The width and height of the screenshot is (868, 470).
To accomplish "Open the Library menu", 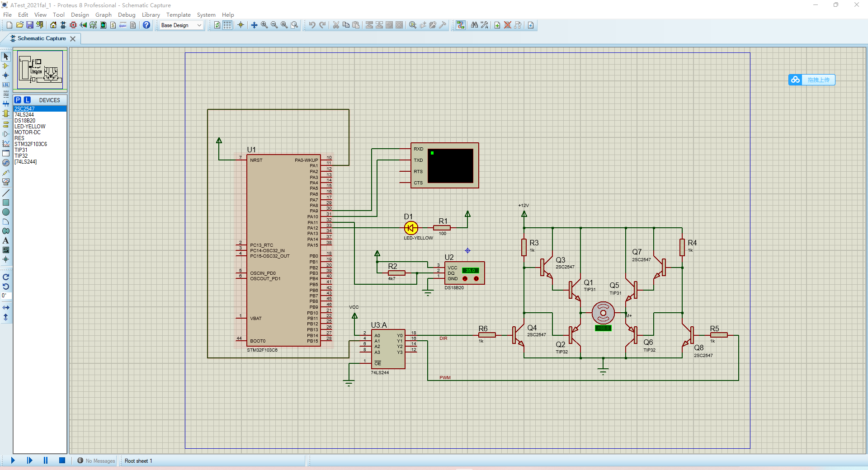I will click(151, 15).
